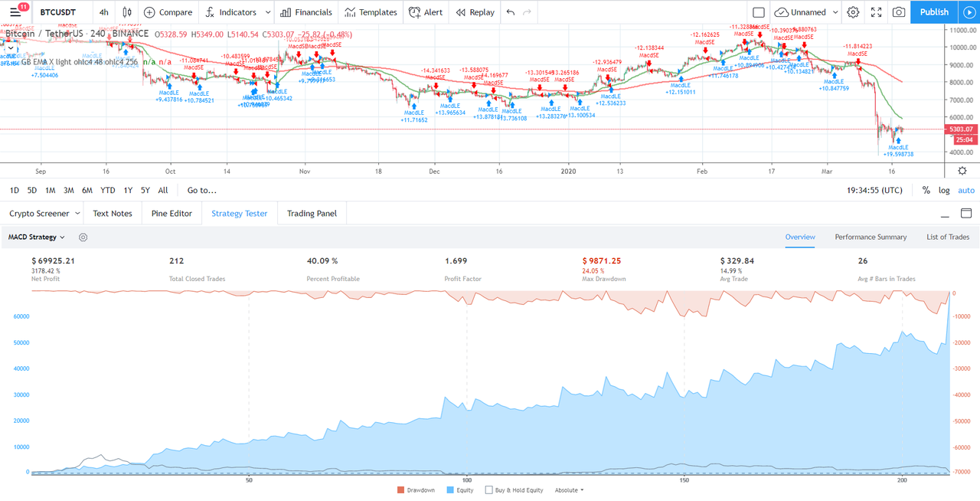The image size is (980, 501).
Task: Click the play icon beside Publish
Action: (968, 12)
